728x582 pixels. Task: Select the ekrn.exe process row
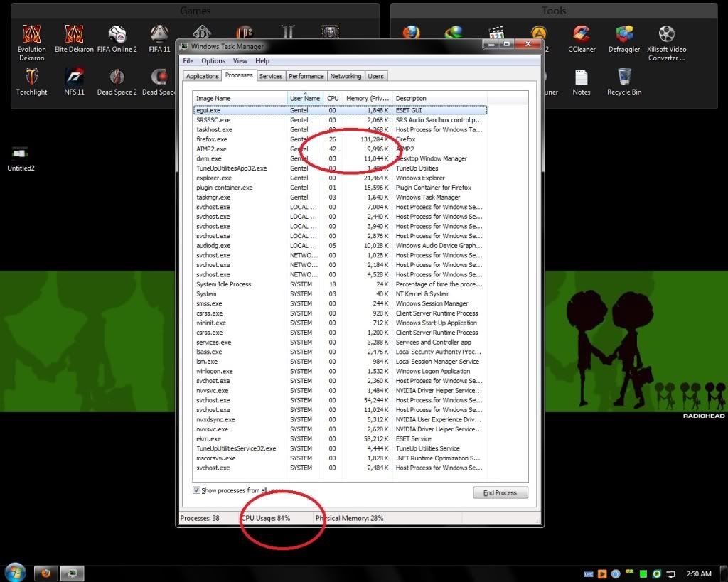point(340,438)
